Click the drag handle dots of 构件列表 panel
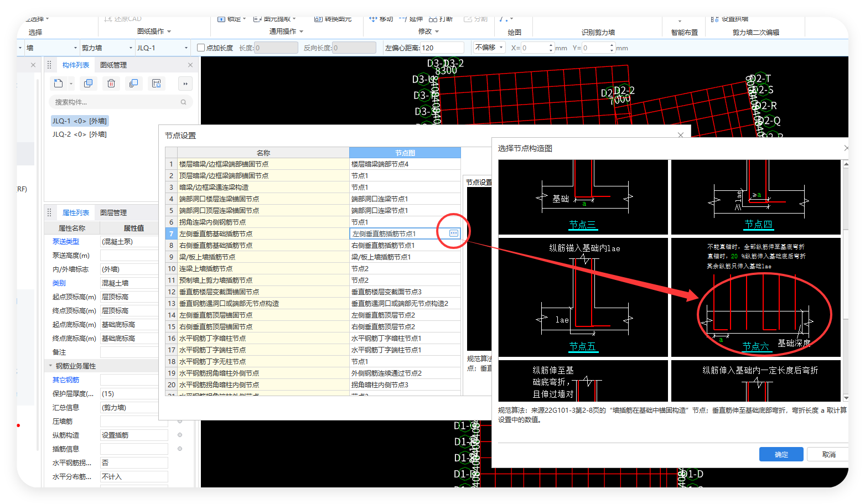 [x=49, y=65]
